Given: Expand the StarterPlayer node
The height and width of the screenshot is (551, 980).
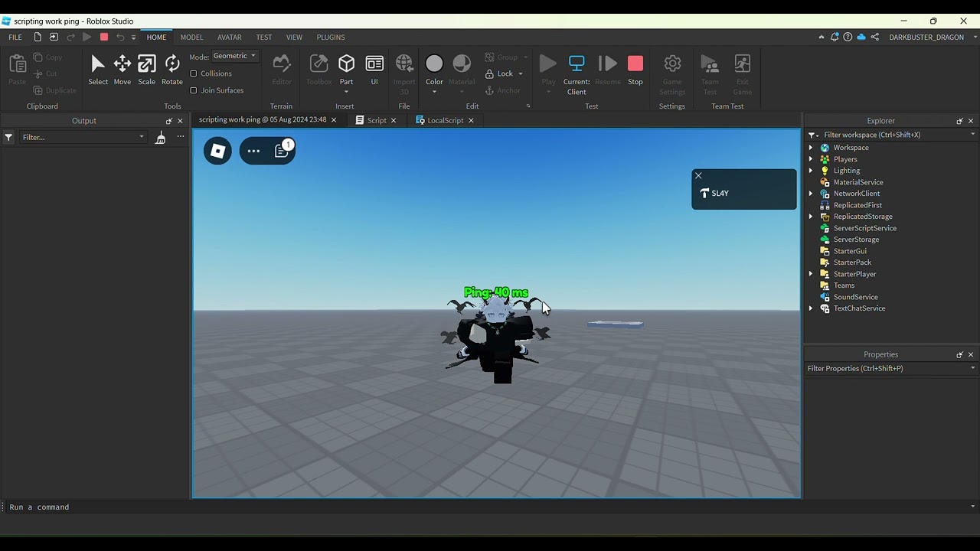Looking at the screenshot, I should [811, 274].
